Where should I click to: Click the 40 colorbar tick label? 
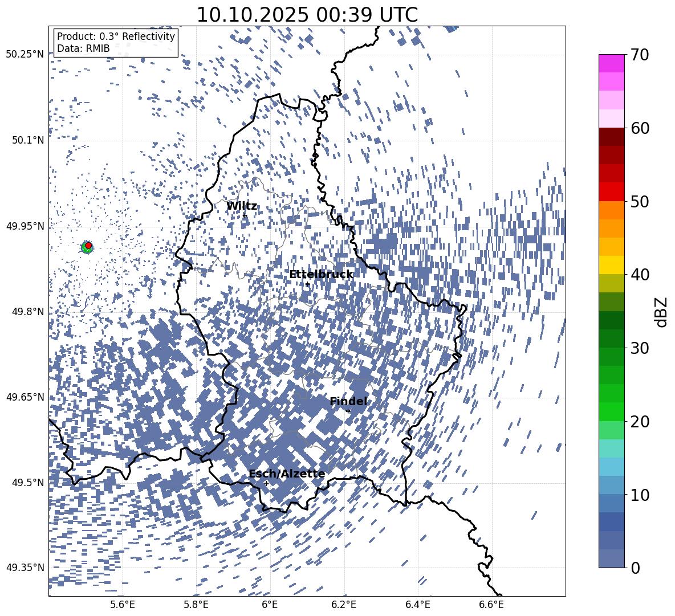640,275
